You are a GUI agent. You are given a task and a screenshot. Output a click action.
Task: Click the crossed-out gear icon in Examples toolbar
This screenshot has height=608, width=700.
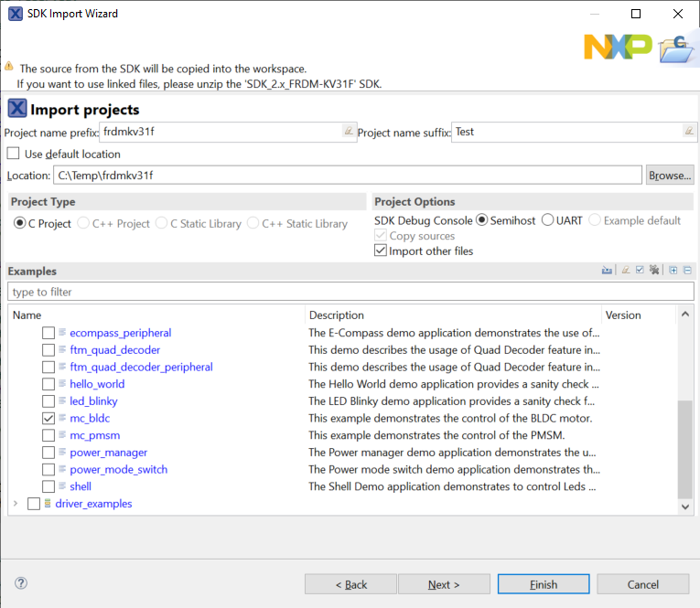pyautogui.click(x=653, y=271)
